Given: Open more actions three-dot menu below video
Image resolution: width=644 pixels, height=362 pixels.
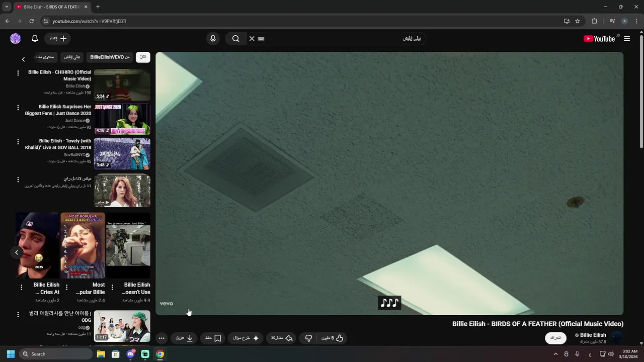Looking at the screenshot, I should pyautogui.click(x=162, y=338).
